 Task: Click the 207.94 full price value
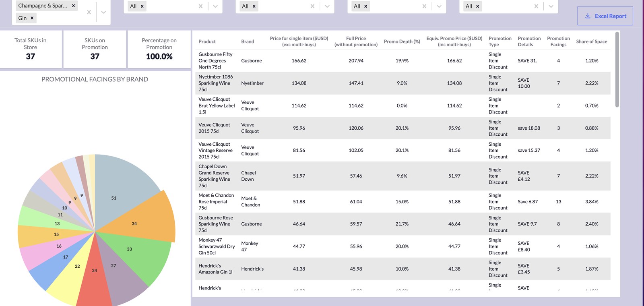pyautogui.click(x=356, y=61)
